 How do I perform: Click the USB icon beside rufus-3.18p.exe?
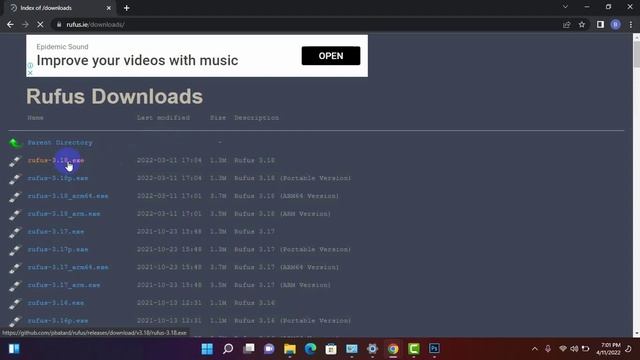click(x=15, y=179)
